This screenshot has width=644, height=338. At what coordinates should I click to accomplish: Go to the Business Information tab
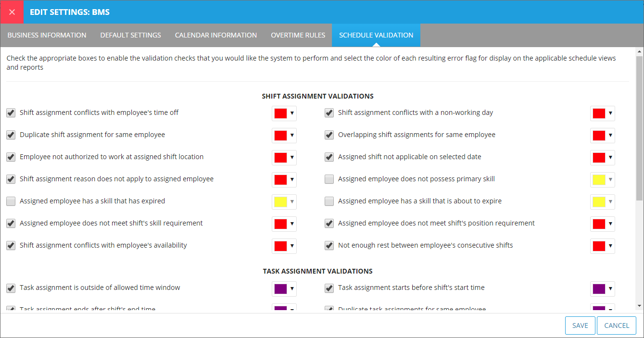(47, 35)
